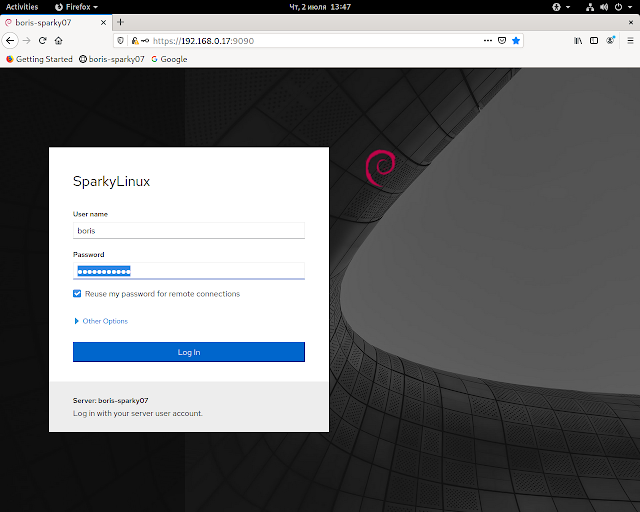Open Activities overview
The image size is (640, 512).
tap(22, 7)
